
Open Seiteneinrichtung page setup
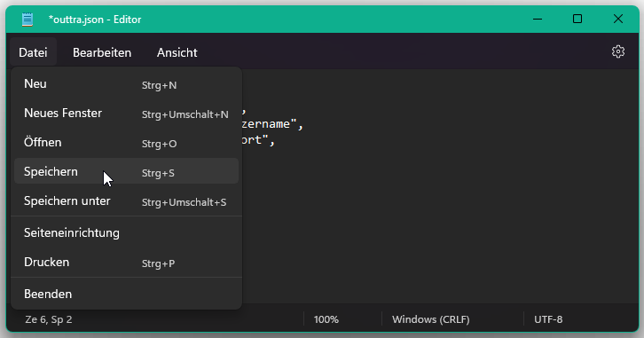(x=127, y=232)
